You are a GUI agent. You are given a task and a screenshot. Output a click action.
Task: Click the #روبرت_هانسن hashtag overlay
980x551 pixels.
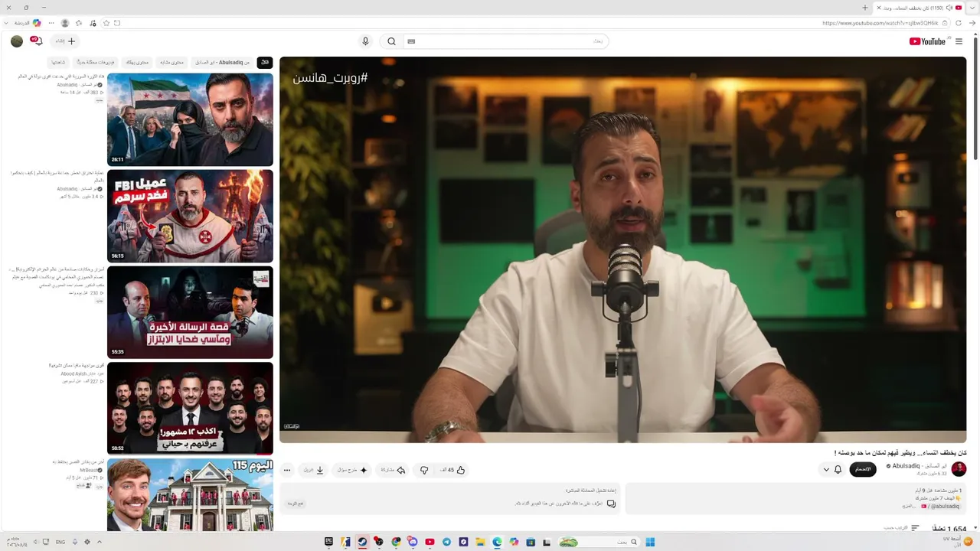click(330, 78)
